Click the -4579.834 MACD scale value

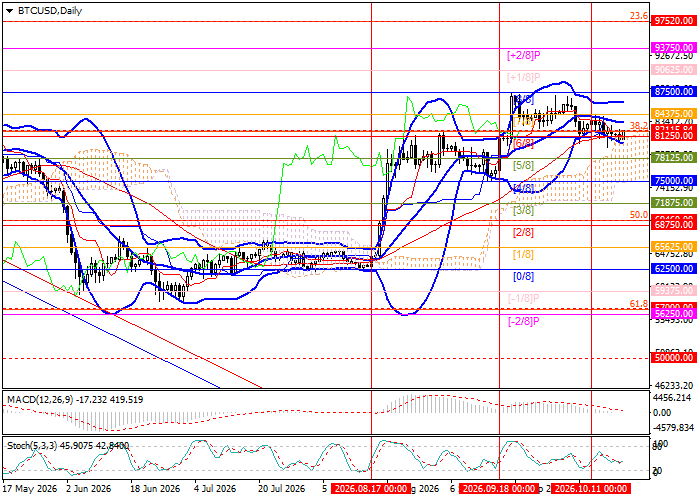[x=673, y=428]
